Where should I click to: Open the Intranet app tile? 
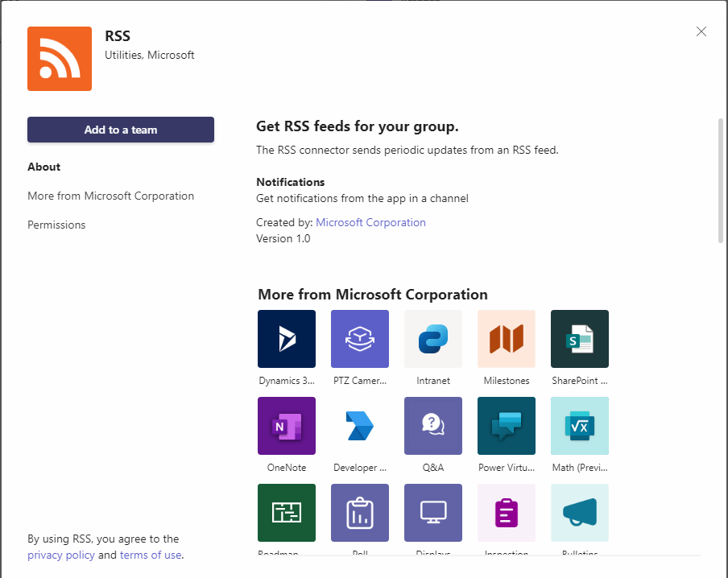[433, 339]
